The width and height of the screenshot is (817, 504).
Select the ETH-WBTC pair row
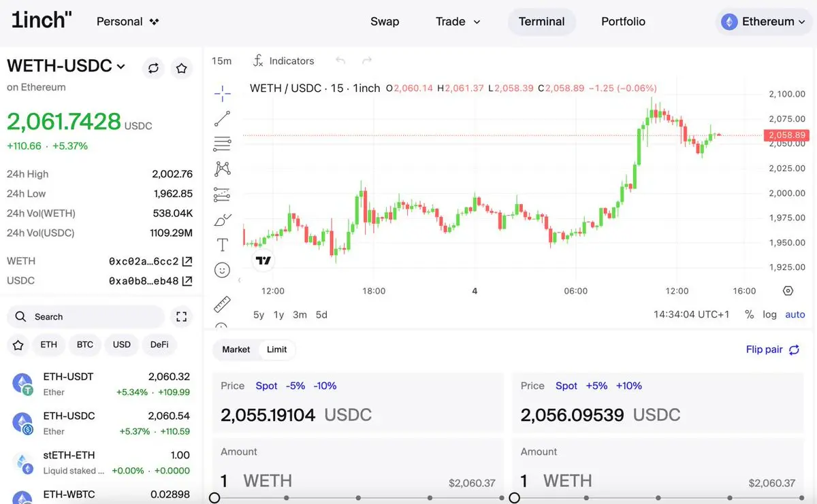click(x=101, y=495)
